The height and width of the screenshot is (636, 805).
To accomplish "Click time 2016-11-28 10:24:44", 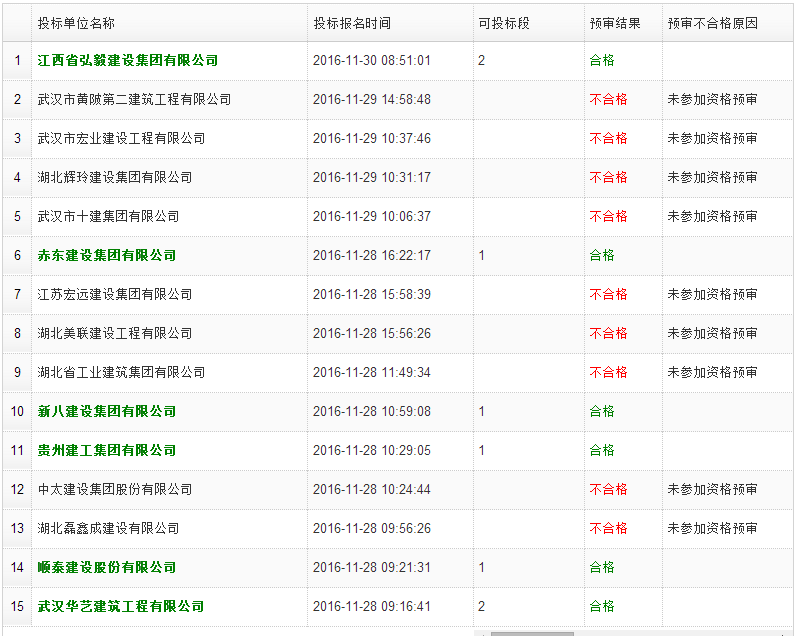I will pos(372,490).
